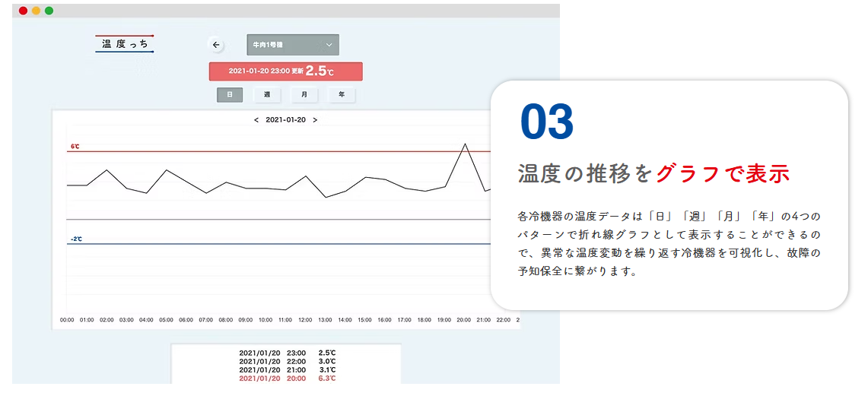Click the 2021-01-20 23:00 更新 2.5℃ banner
Viewport: 868px width, 396px height.
coord(285,71)
